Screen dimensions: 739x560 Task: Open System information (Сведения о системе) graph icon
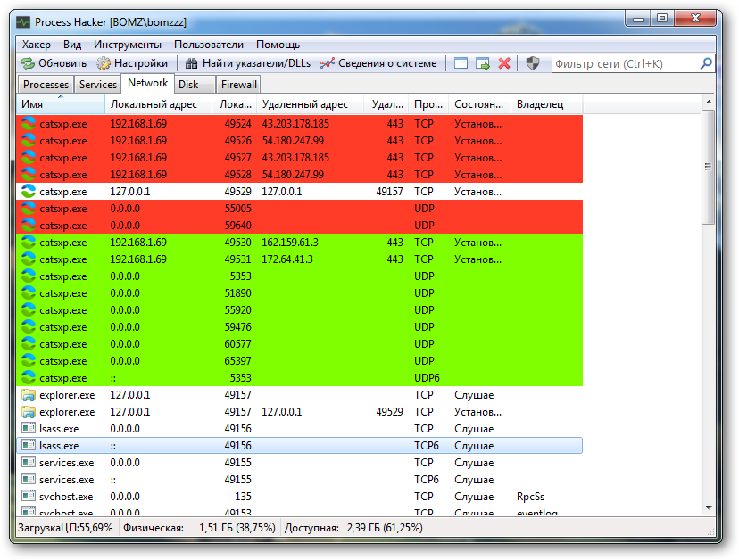328,63
